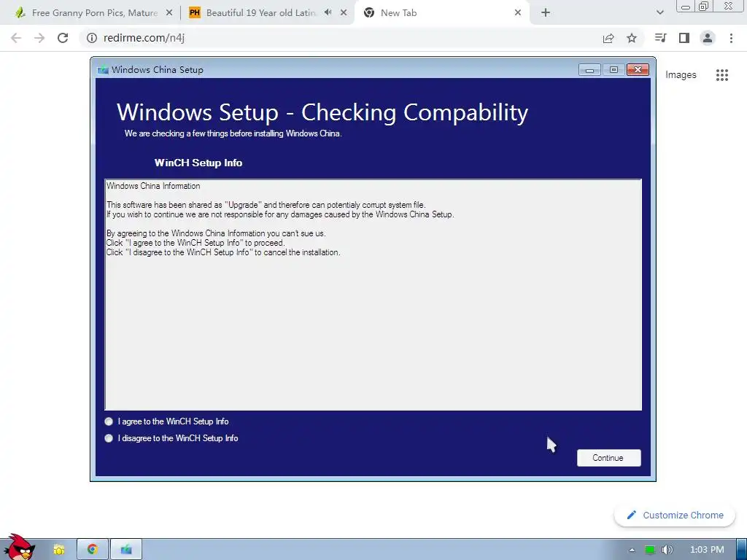Click the address bar URL redirme.com/n4j
Viewport: 747px width, 560px height.
point(144,38)
